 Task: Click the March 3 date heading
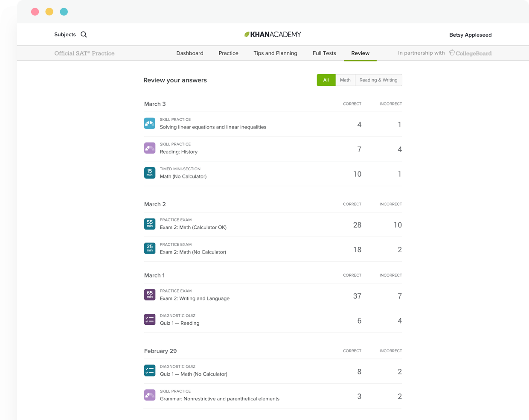pyautogui.click(x=155, y=104)
